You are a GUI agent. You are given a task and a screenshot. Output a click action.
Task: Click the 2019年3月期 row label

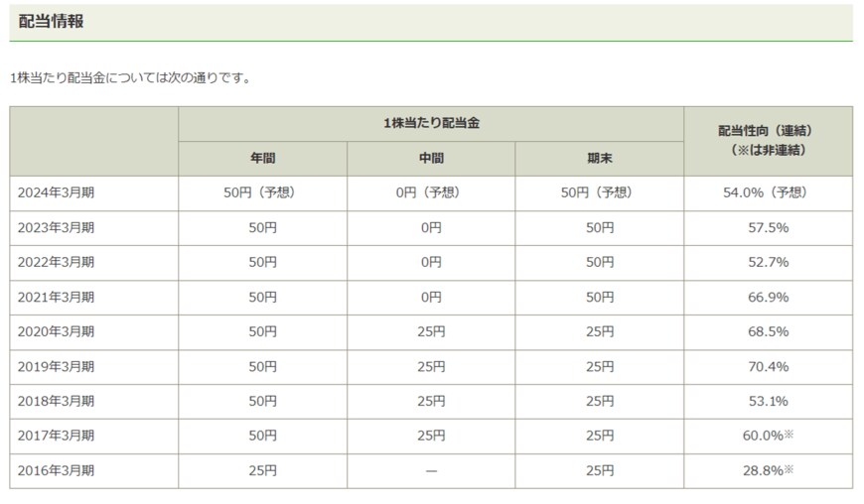56,367
